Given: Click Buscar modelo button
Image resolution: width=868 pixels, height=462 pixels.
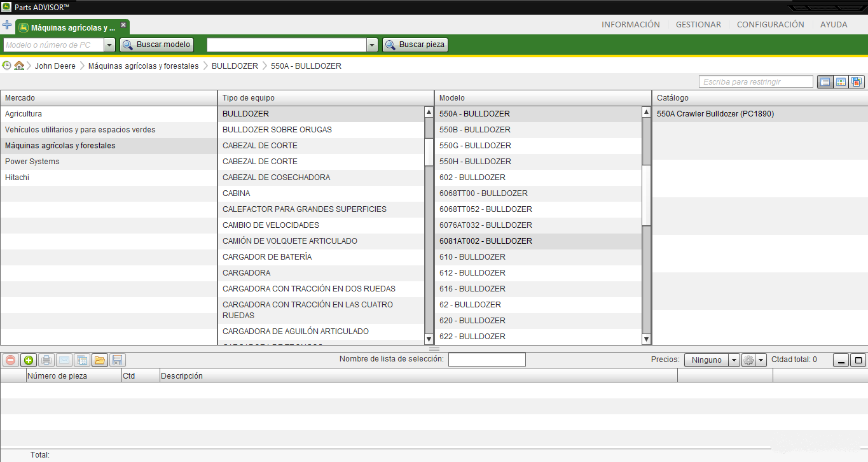Looking at the screenshot, I should tap(156, 45).
